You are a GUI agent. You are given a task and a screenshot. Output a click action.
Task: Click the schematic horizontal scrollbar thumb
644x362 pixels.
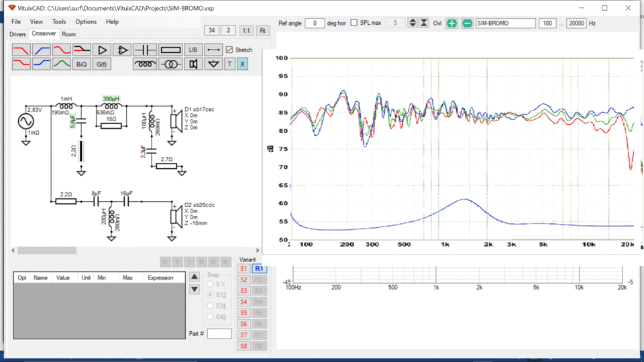tap(47, 250)
